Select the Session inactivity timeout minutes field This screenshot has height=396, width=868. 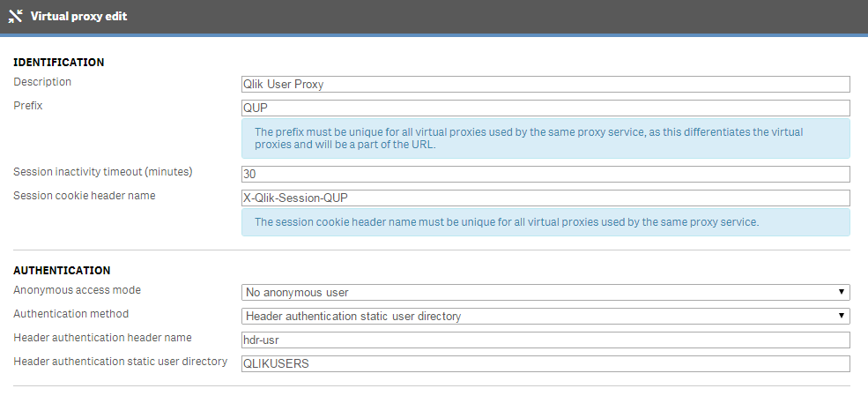click(x=545, y=175)
